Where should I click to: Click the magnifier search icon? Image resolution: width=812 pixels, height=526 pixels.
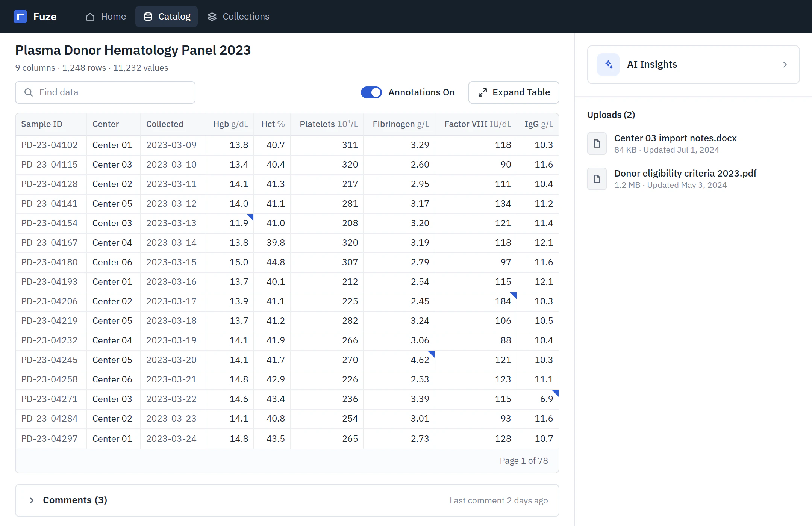(x=29, y=92)
